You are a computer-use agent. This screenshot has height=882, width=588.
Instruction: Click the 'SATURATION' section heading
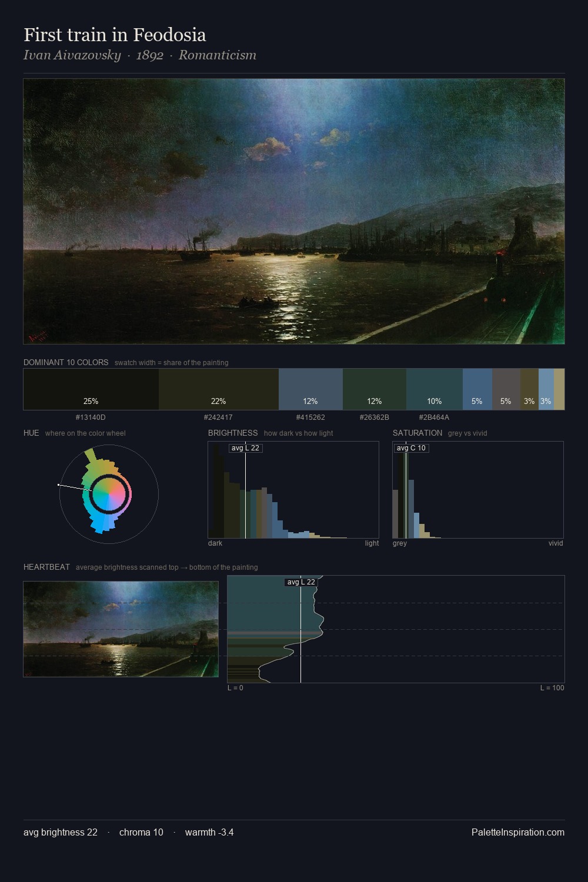(417, 433)
